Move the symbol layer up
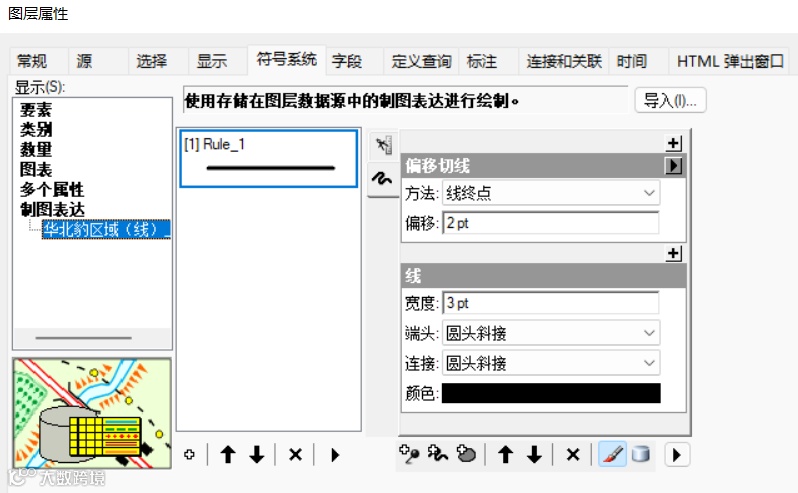 [505, 454]
